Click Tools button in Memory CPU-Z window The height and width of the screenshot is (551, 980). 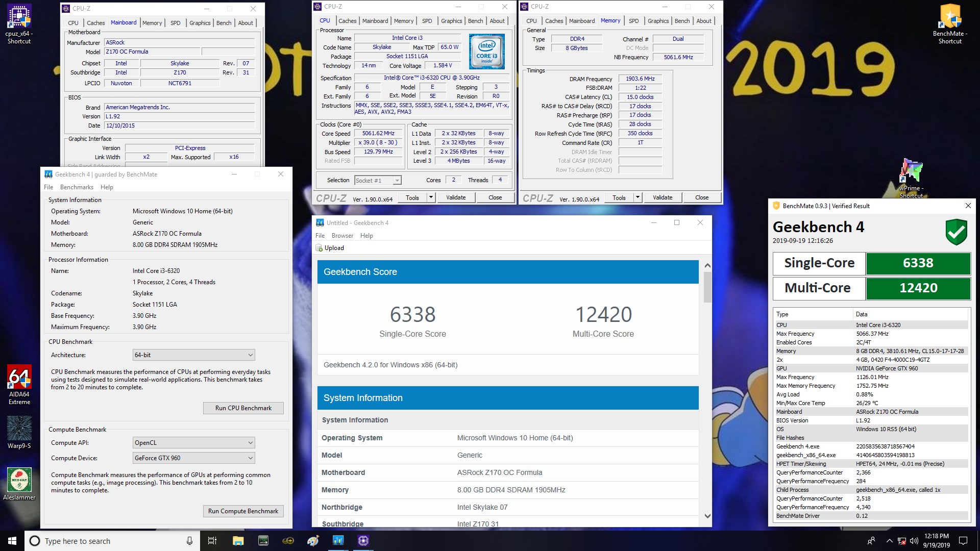(x=619, y=197)
